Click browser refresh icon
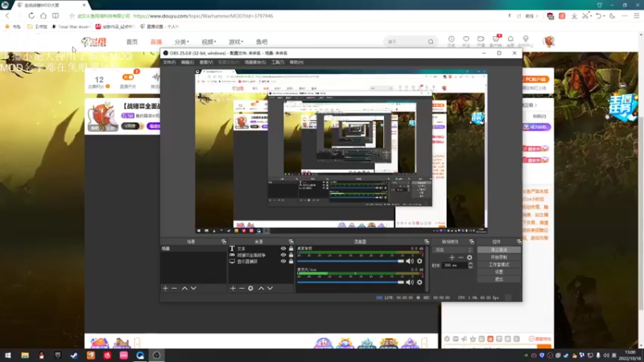This screenshot has height=362, width=644. pyautogui.click(x=31, y=15)
